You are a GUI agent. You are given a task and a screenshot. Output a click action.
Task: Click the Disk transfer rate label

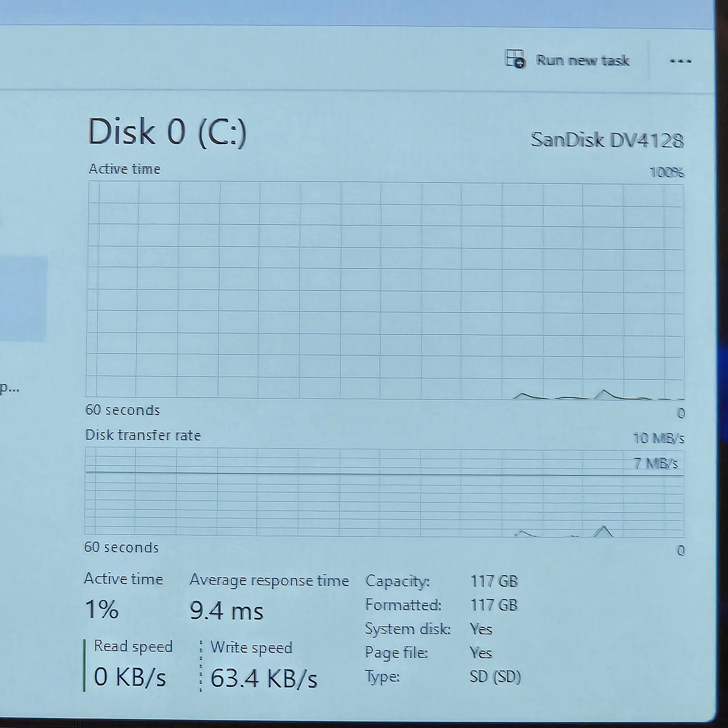pos(143,435)
